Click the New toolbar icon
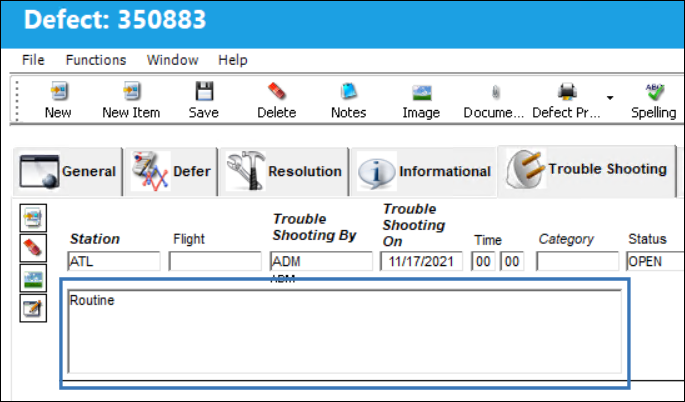The width and height of the screenshot is (685, 402). coord(58,92)
